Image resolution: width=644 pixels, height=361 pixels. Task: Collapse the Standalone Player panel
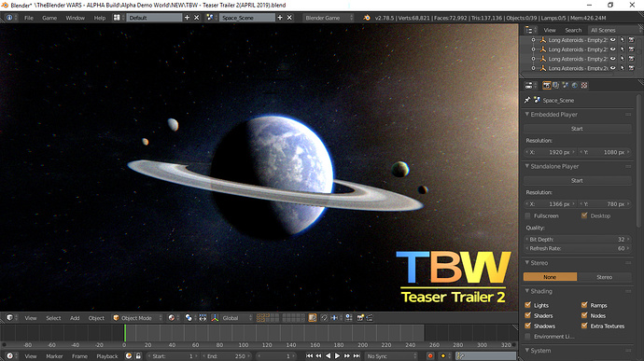[x=527, y=166]
